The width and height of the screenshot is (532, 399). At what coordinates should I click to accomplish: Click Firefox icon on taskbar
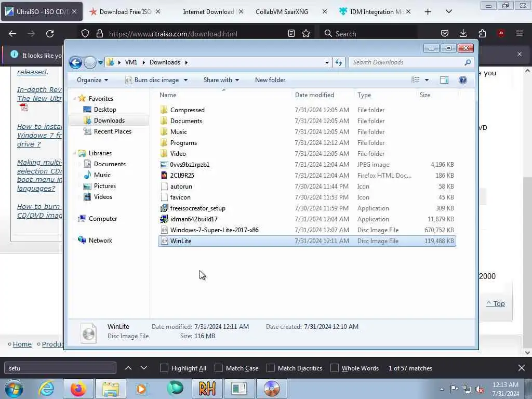78,389
